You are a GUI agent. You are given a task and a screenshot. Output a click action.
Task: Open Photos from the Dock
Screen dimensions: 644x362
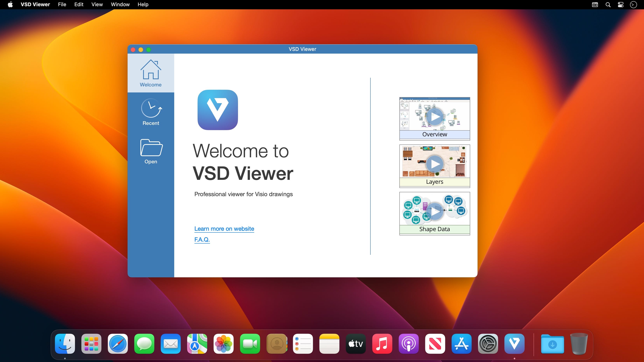(x=224, y=344)
